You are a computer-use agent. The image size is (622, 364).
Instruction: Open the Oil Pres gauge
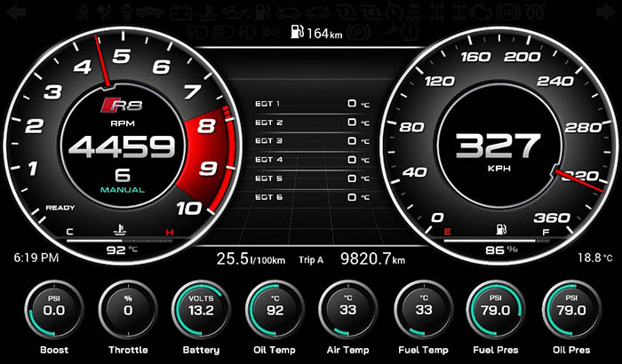point(571,310)
